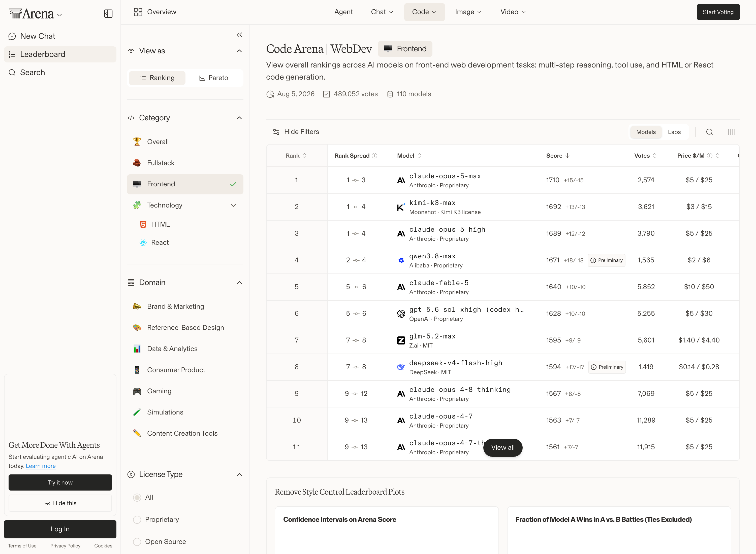Select the Proprietary license radio button
The width and height of the screenshot is (756, 554).
point(137,520)
